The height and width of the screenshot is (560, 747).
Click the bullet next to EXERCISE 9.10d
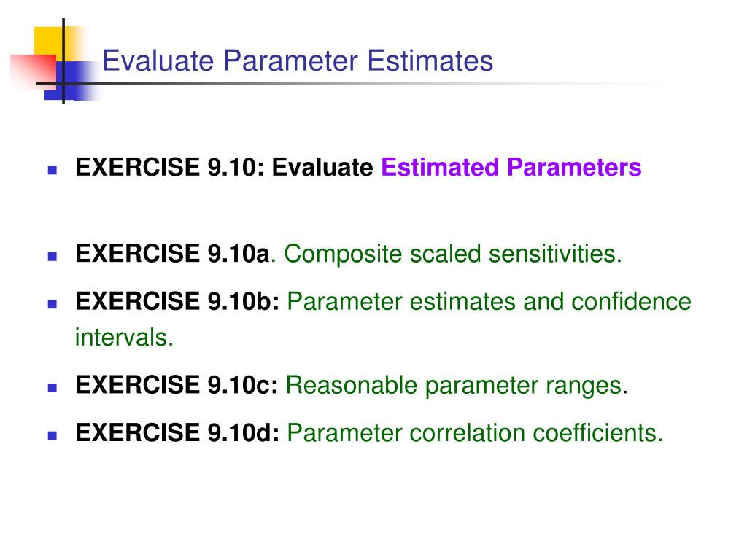point(53,436)
